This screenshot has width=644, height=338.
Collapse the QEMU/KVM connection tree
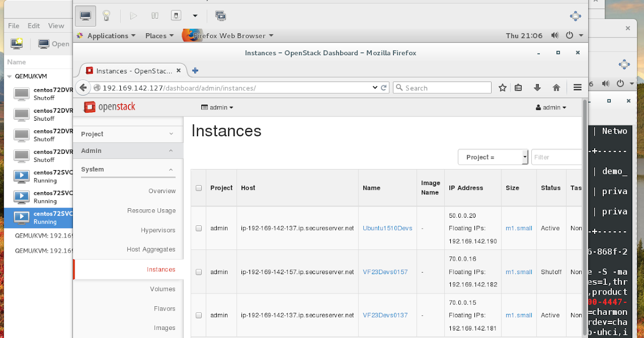(10, 76)
